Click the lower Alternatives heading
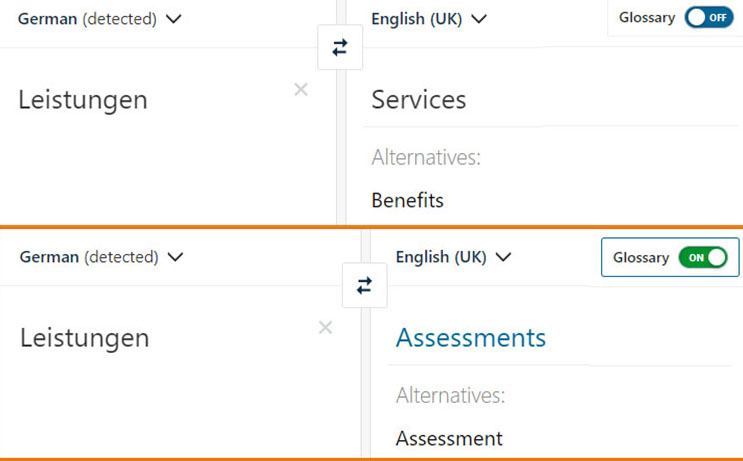Image resolution: width=743 pixels, height=461 pixels. pyautogui.click(x=451, y=396)
